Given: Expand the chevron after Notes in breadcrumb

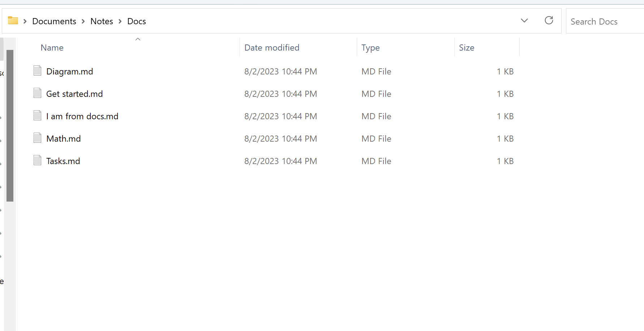Looking at the screenshot, I should point(120,21).
